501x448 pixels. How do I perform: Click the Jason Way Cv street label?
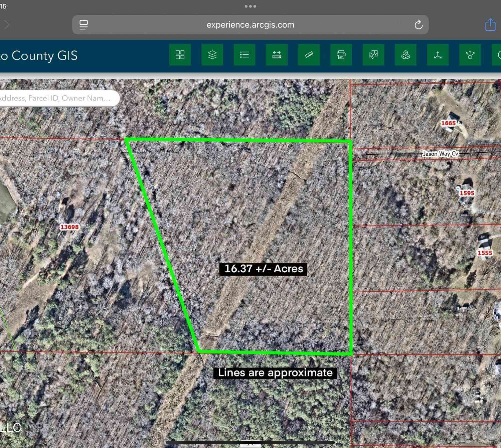[441, 154]
